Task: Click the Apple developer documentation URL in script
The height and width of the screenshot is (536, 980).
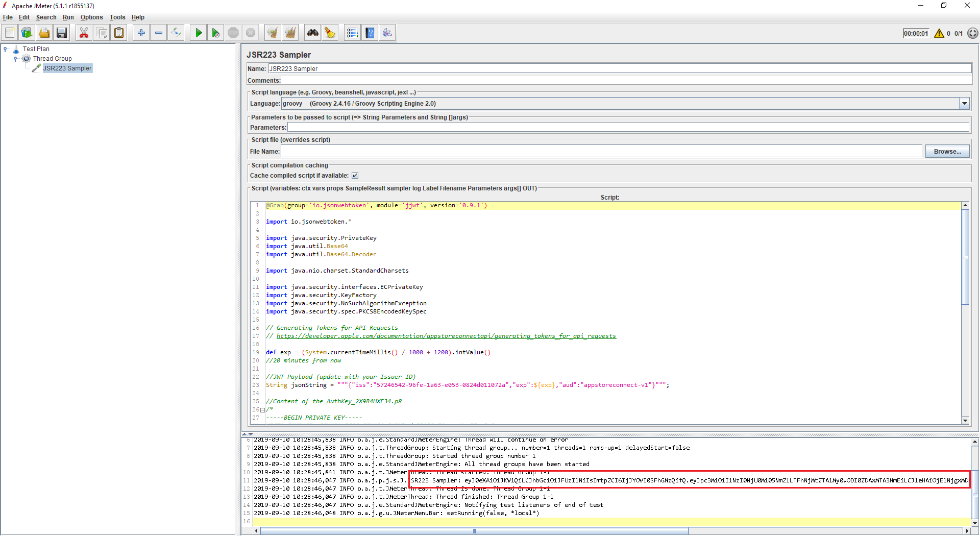Action: point(446,336)
